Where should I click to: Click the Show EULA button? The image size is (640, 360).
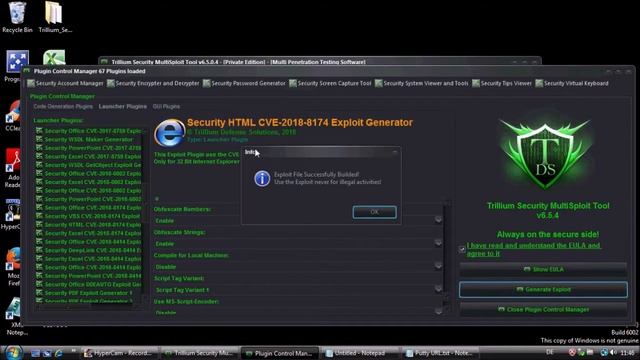click(543, 269)
